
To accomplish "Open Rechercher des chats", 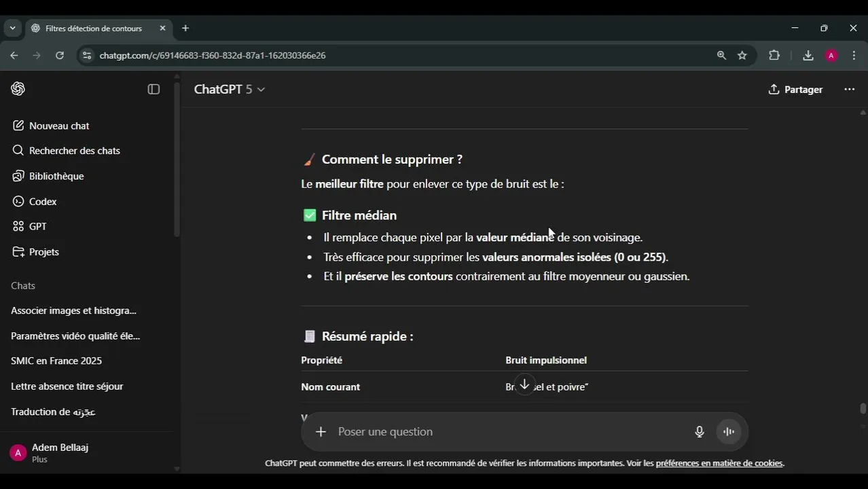I will click(x=66, y=151).
